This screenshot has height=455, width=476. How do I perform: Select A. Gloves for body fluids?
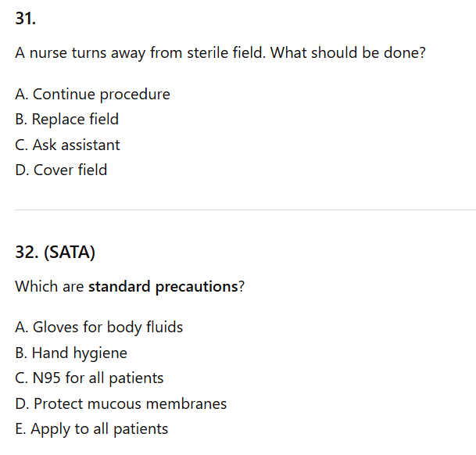click(x=99, y=328)
